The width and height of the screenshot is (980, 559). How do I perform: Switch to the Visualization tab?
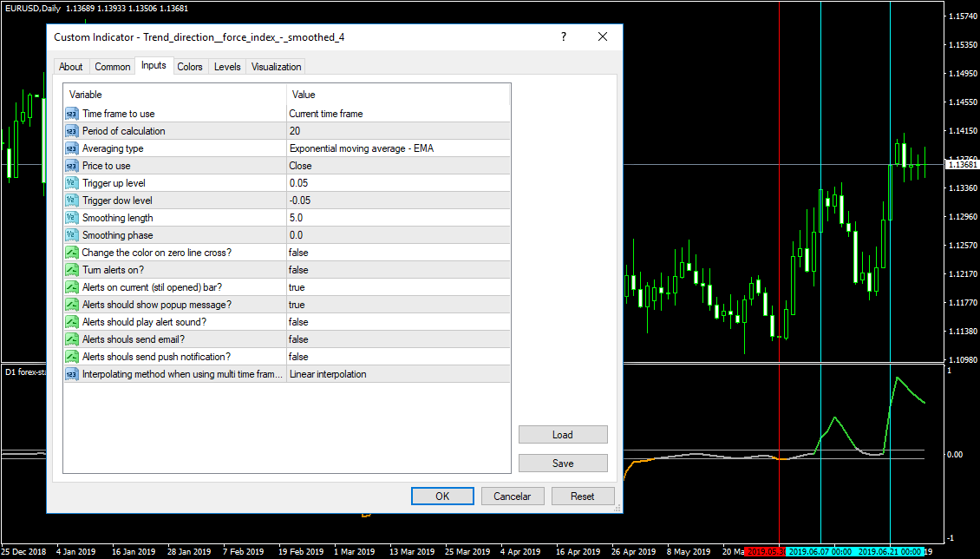(277, 67)
